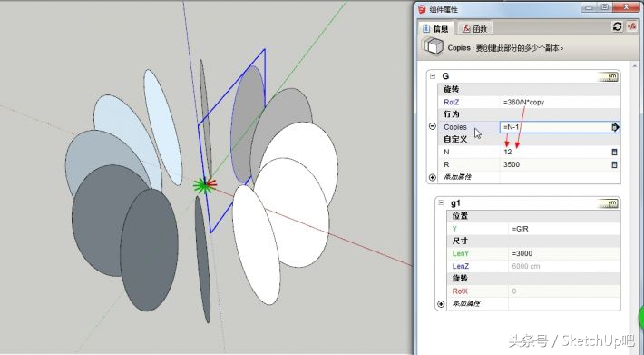Click the RotZ attribute name
Viewport: 644px width, 355px height.
[451, 102]
